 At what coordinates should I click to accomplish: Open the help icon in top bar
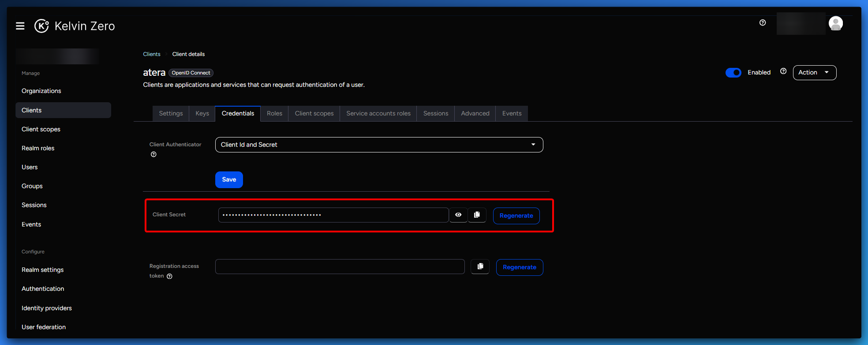763,23
